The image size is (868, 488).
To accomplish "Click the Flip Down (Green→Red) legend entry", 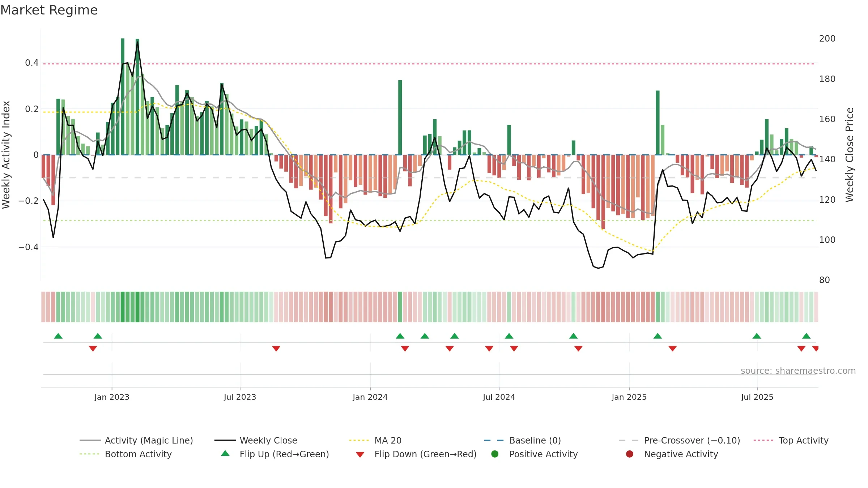I will coord(416,454).
